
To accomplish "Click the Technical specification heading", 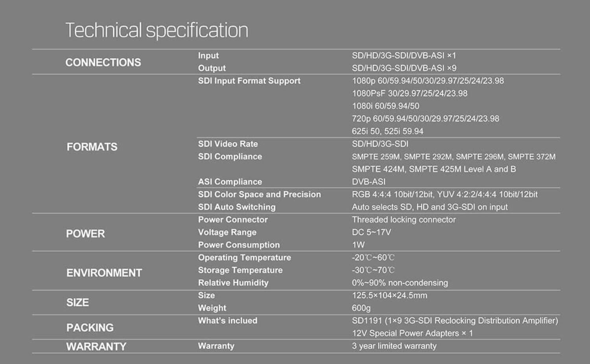I will tap(157, 30).
